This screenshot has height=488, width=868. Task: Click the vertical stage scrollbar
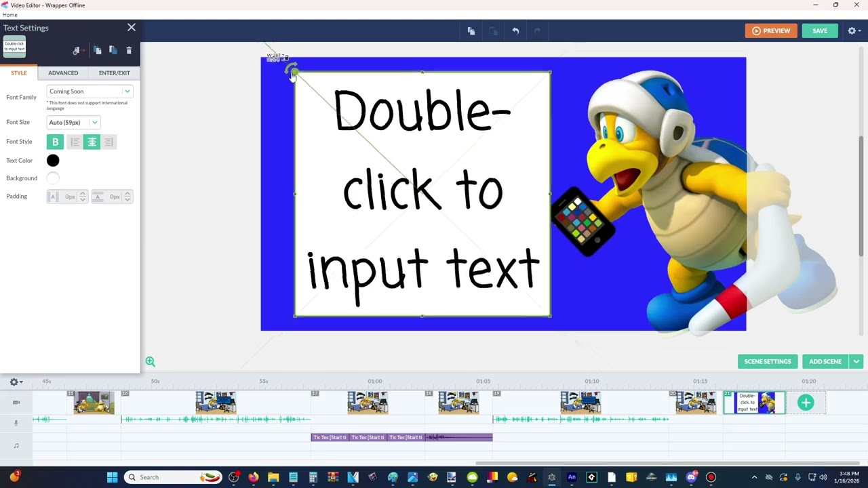[861, 197]
